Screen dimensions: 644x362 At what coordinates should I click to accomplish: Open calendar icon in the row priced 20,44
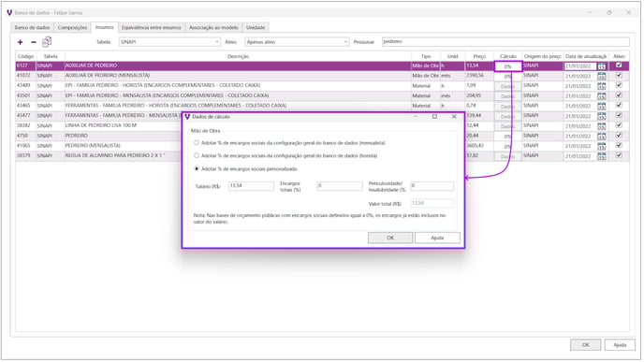[x=601, y=136]
